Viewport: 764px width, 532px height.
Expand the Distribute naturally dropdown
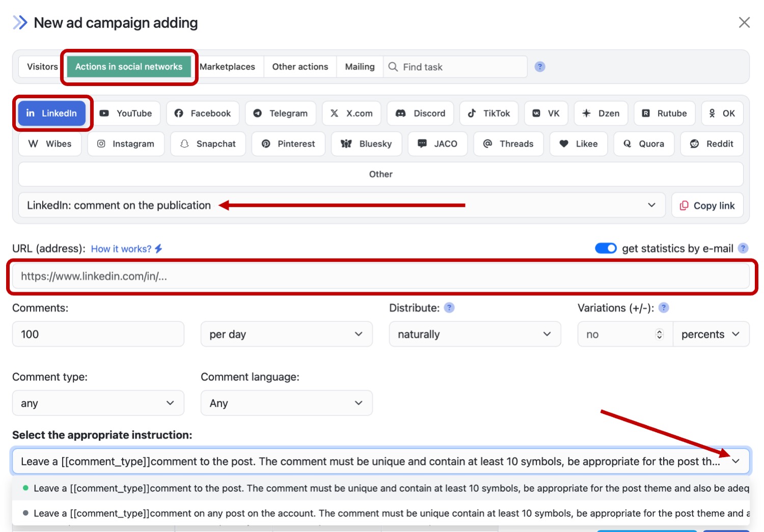[x=474, y=334]
